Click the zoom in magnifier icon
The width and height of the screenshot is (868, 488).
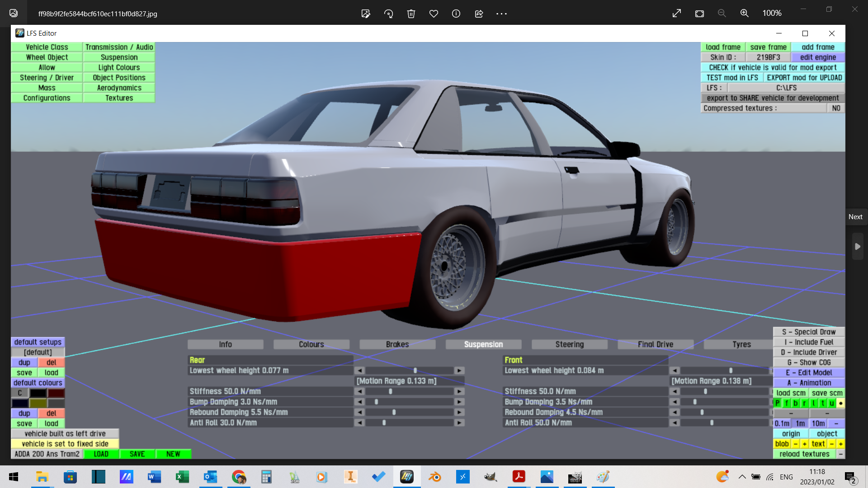click(744, 14)
